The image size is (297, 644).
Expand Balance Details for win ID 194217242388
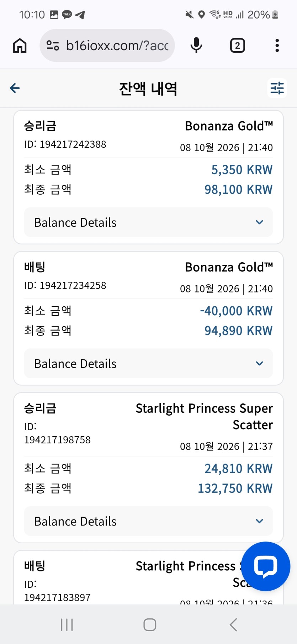[148, 222]
